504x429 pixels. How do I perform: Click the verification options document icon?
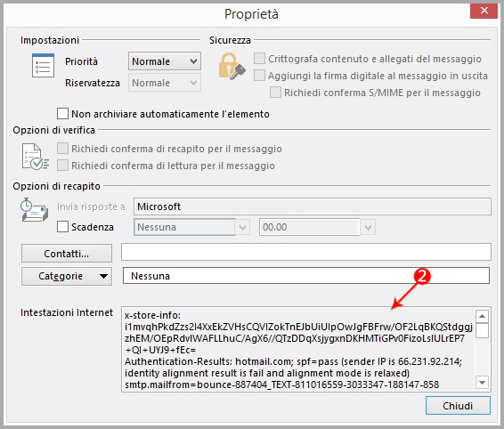(35, 157)
